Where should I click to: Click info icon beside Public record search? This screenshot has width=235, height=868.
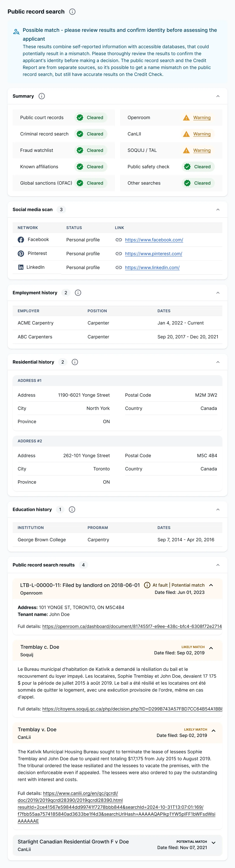(72, 12)
